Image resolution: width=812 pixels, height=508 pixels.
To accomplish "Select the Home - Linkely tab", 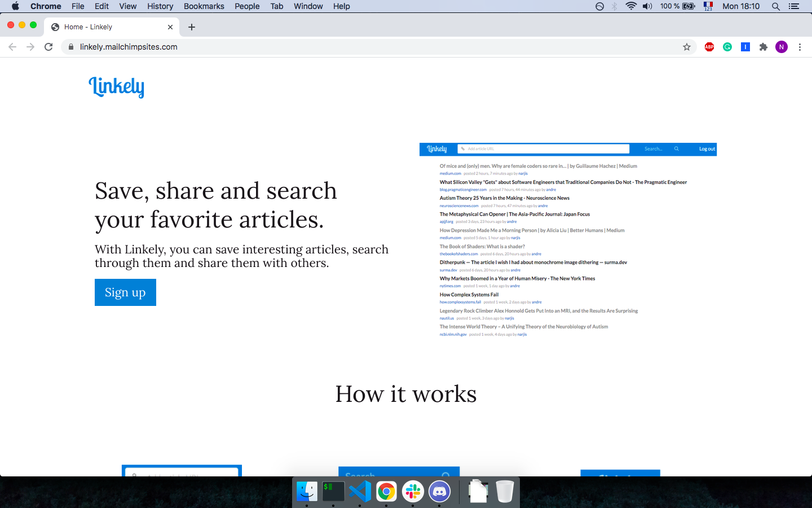I will pos(112,27).
